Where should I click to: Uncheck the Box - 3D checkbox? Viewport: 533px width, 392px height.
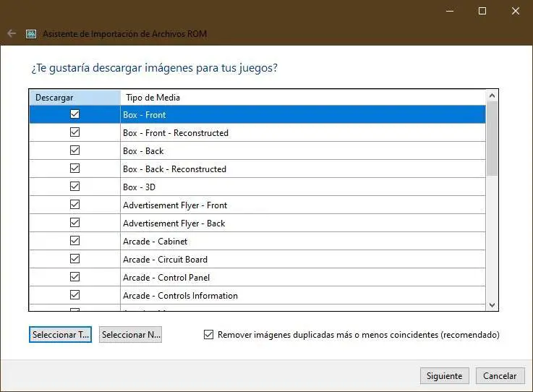point(74,187)
